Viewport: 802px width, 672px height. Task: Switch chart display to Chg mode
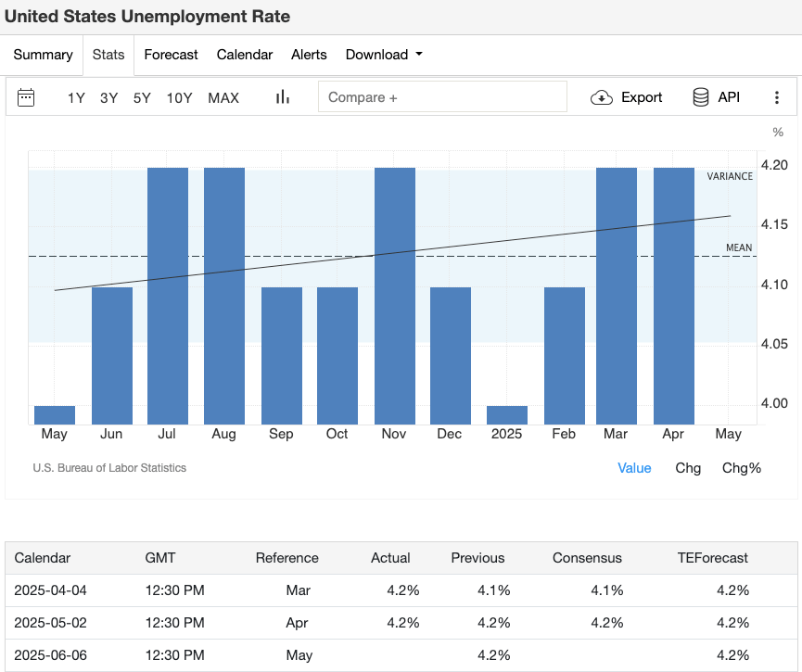pyautogui.click(x=688, y=468)
